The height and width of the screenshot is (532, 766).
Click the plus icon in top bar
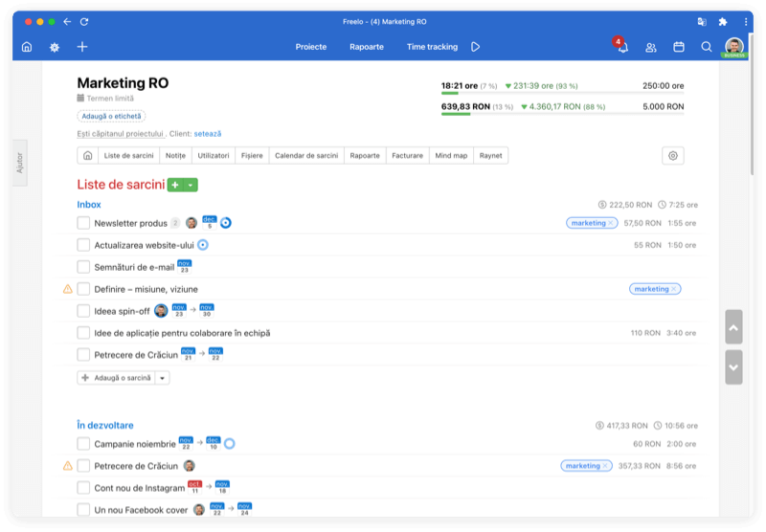(x=82, y=47)
